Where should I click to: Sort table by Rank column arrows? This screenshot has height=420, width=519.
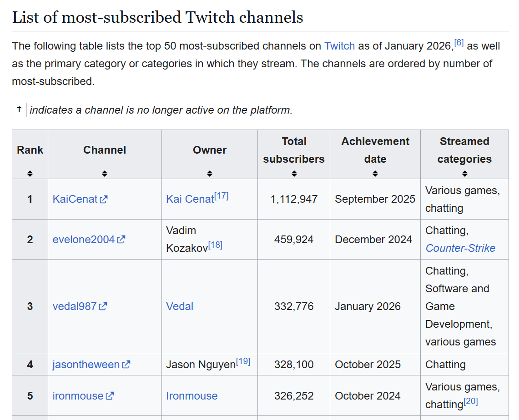coord(30,173)
